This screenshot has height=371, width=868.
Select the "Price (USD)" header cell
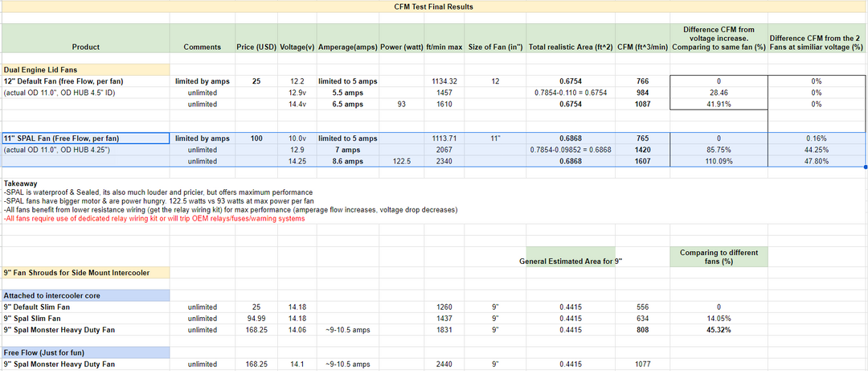point(256,47)
